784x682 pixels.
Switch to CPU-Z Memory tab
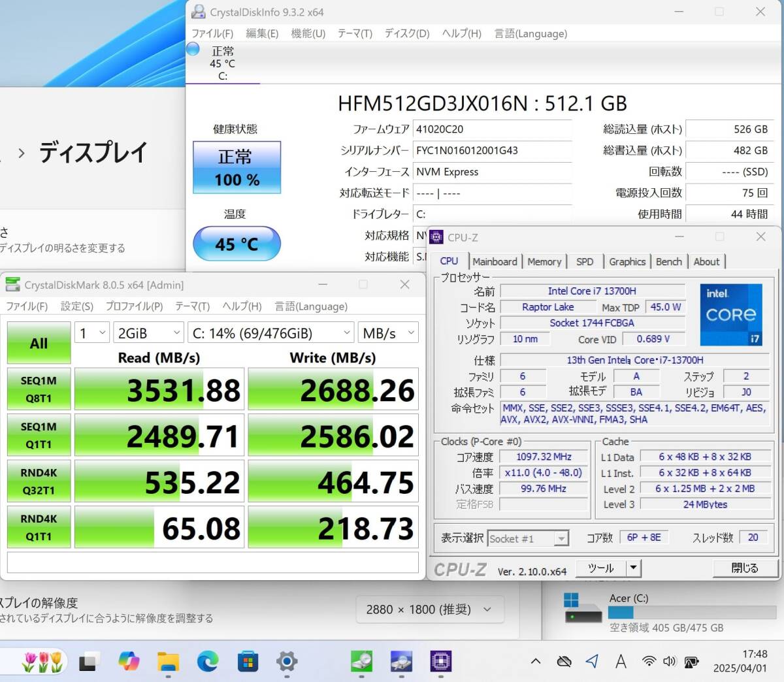(x=544, y=261)
